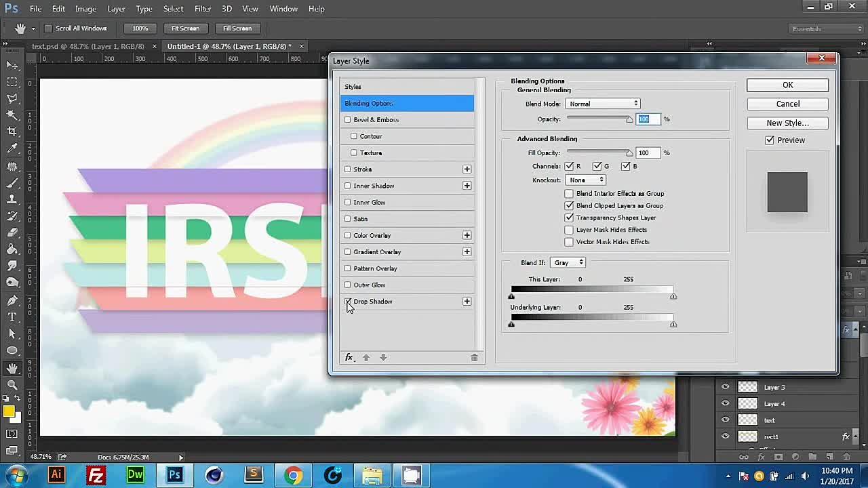868x488 pixels.
Task: Select the Path Selection tool
Action: pyautogui.click(x=12, y=333)
